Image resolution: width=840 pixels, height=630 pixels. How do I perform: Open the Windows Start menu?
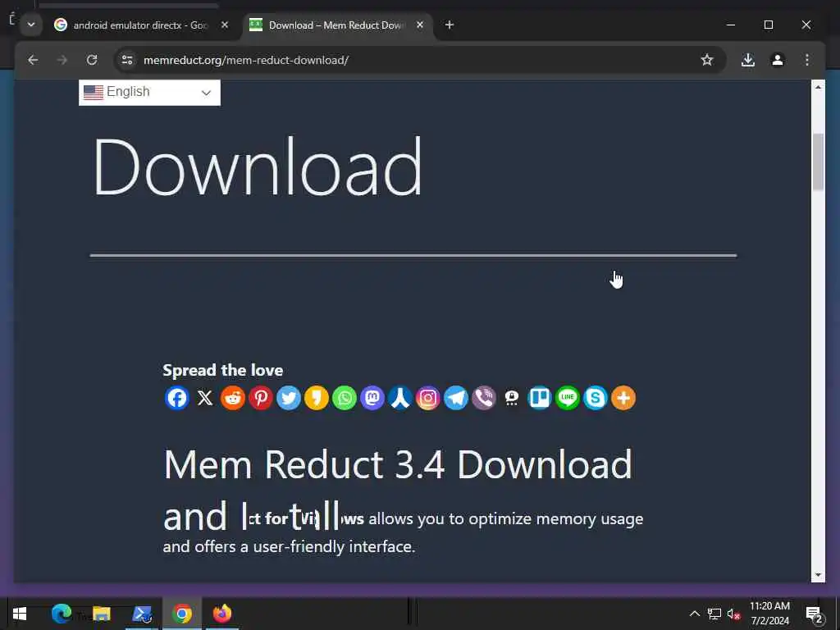(20, 614)
